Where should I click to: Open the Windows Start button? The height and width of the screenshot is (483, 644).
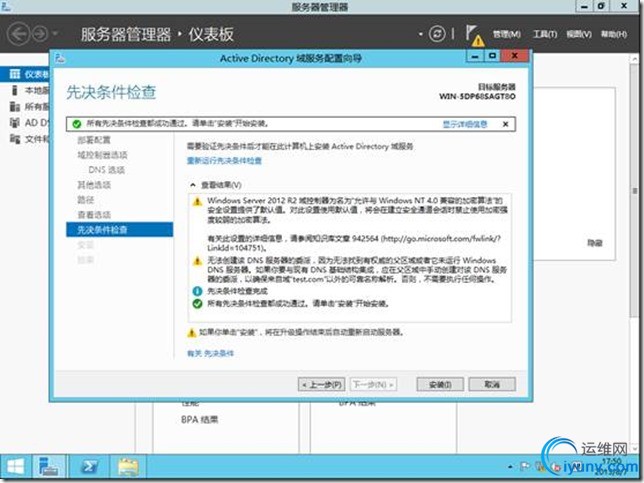(16, 467)
